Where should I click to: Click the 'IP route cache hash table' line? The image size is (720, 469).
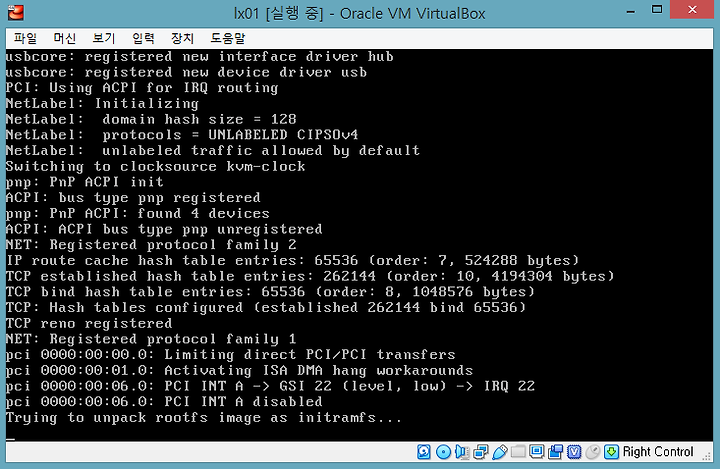292,260
